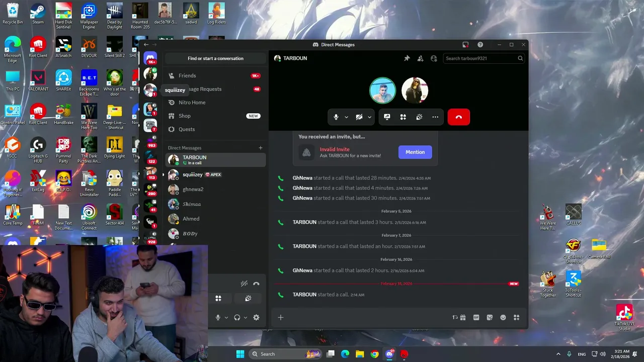Open the ghnewa2 direct message
The width and height of the screenshot is (644, 362).
point(215,190)
